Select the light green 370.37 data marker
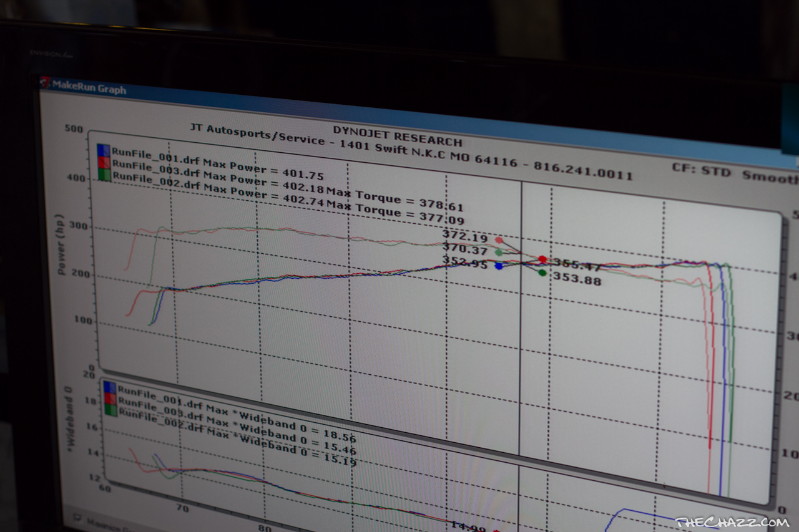This screenshot has width=799, height=532. point(498,253)
